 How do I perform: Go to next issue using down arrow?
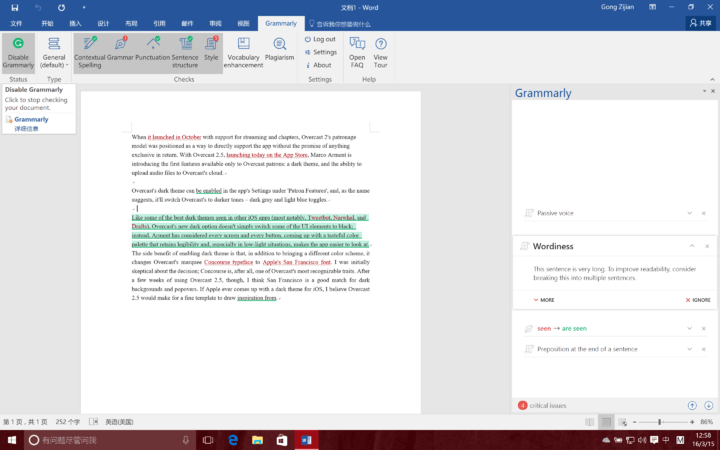point(708,405)
